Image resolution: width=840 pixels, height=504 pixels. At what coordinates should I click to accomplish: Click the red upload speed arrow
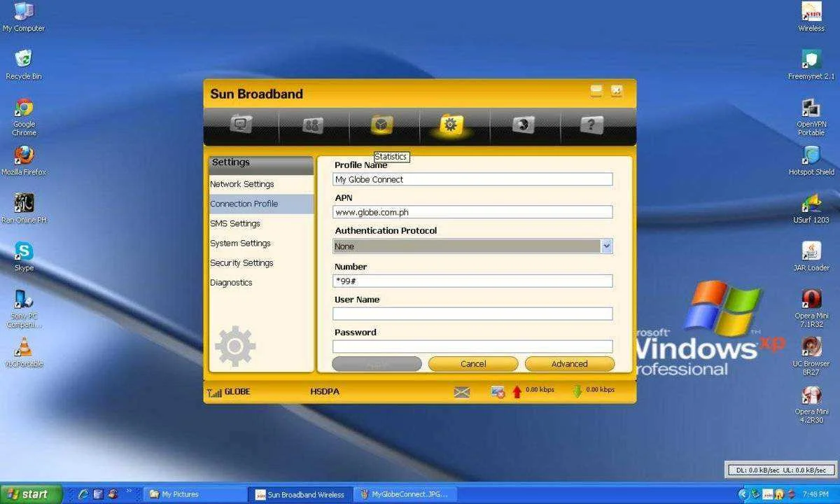click(517, 391)
